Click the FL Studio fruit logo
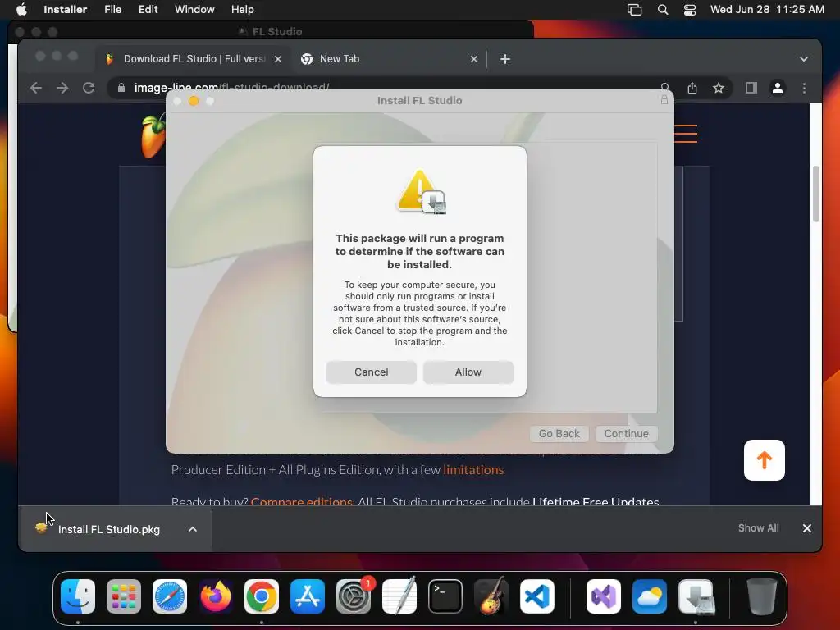Screen dimensions: 840x630 click(x=153, y=136)
